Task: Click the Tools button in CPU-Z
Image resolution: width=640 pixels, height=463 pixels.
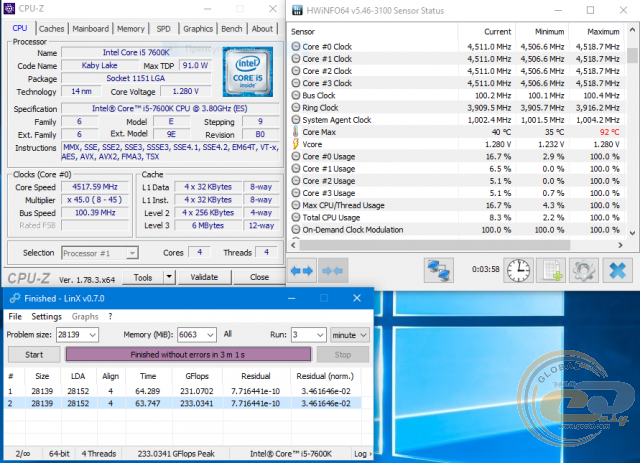Action: 143,277
